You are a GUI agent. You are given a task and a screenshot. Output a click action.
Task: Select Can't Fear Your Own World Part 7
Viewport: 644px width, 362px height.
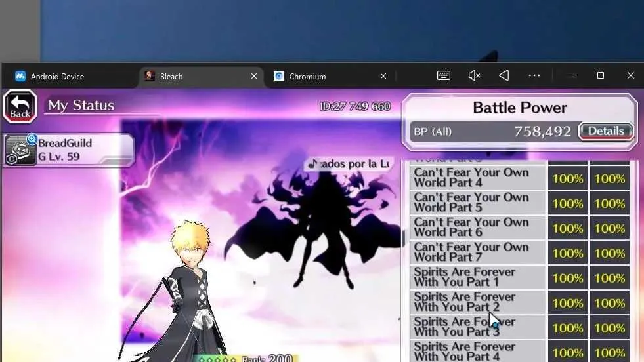point(477,252)
